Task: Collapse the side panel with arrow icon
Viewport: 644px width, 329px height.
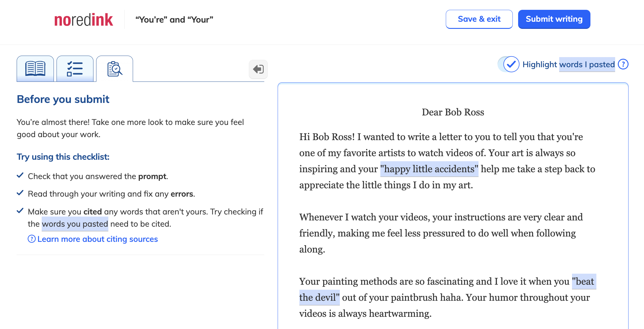Action: click(x=258, y=69)
